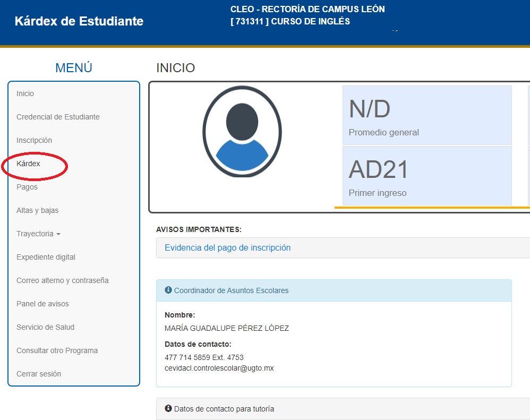Click the CLEO - RECTORÍA DE CAMPUS LEÓN text
Screen dimensions: 530x420
(307, 9)
